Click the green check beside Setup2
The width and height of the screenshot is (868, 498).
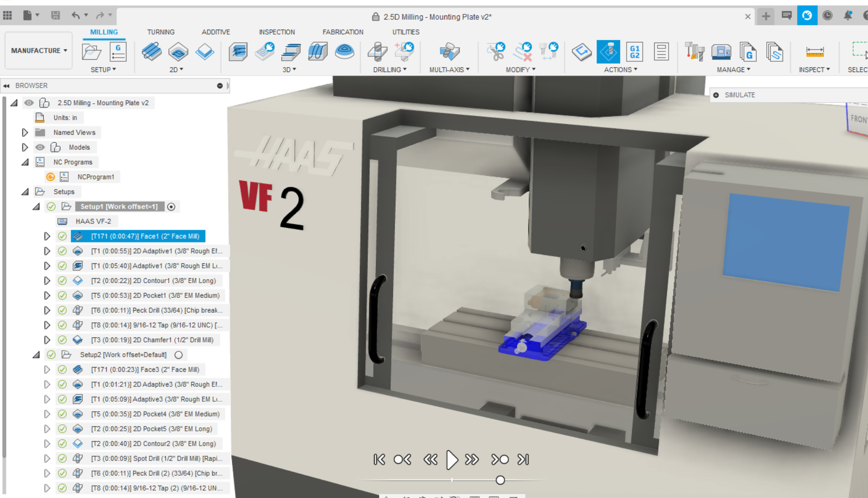pos(51,355)
